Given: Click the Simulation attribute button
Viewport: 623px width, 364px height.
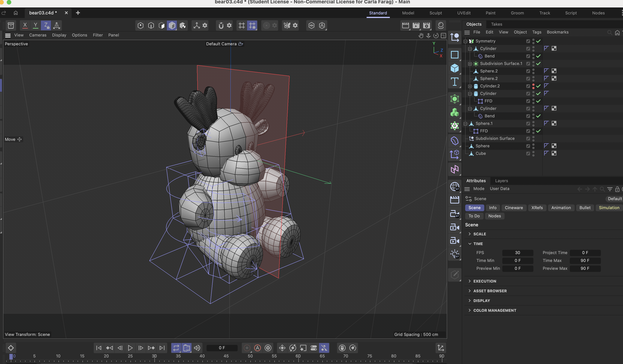Looking at the screenshot, I should click(x=609, y=208).
